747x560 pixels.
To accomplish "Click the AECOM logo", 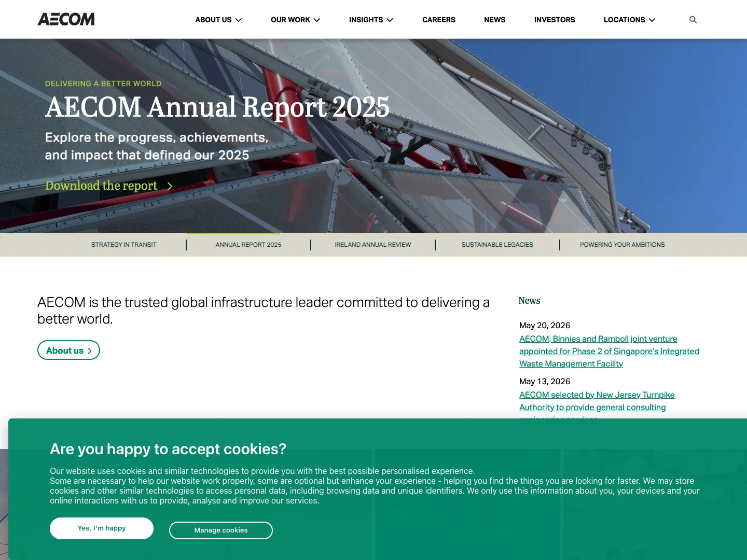I will 66,19.
